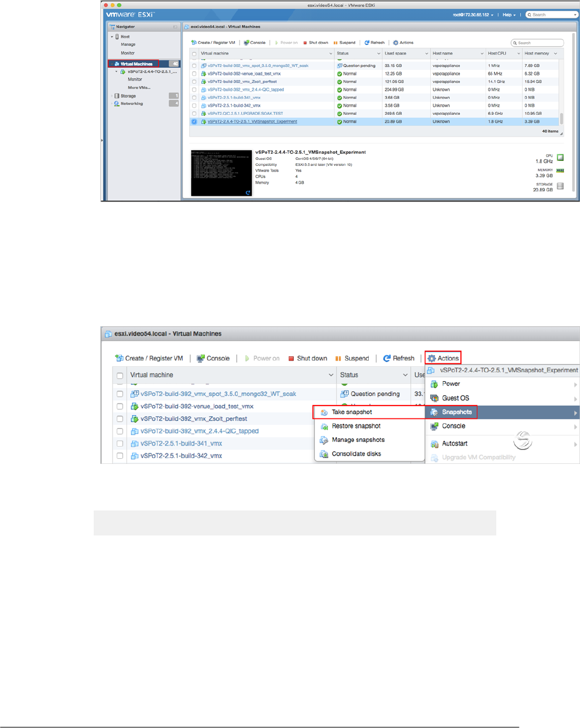The image size is (580, 728).
Task: Tick build-341_vmx row checkbox in the enlarged view
Action: [x=120, y=443]
